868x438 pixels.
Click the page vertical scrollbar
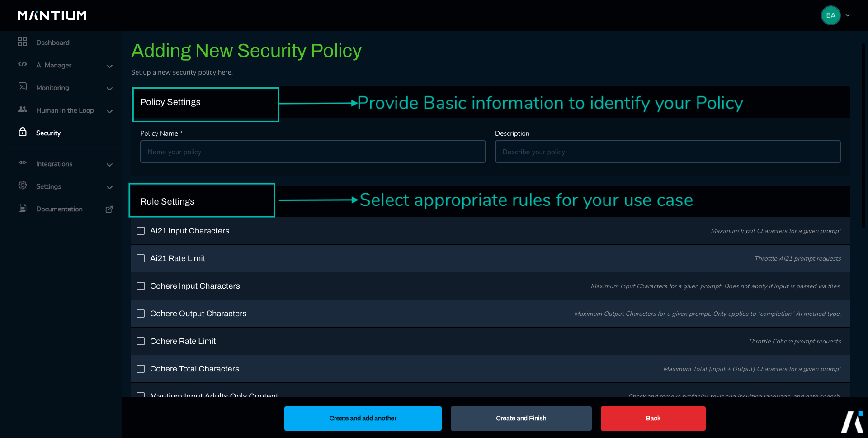[x=863, y=136]
